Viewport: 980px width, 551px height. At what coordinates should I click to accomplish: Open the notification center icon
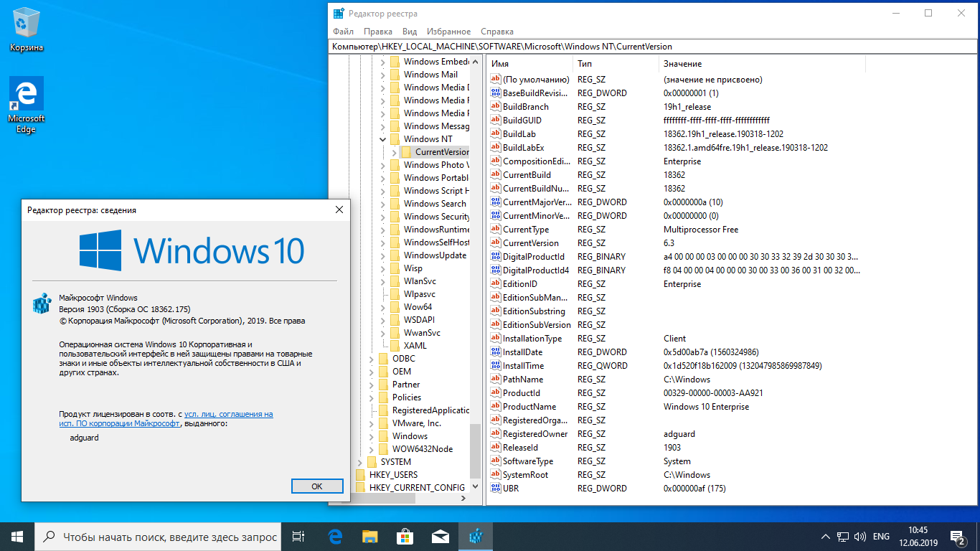957,537
